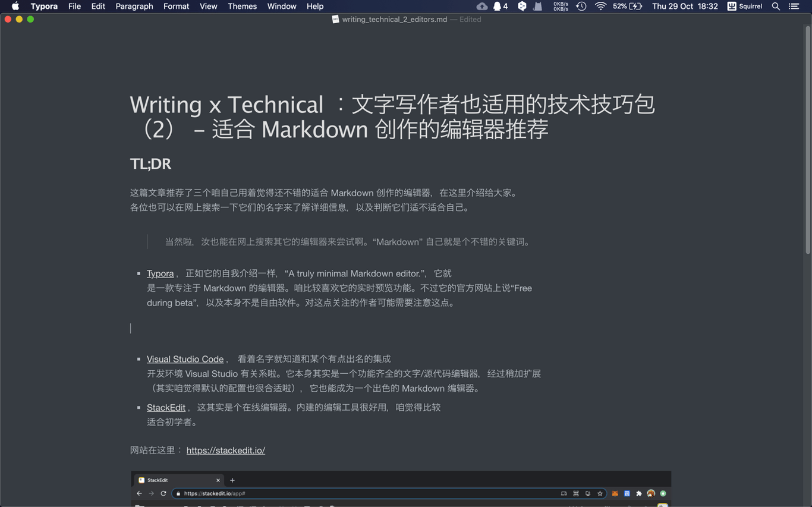Follow the Visual Studio Code link
This screenshot has height=507, width=812.
coord(185,359)
